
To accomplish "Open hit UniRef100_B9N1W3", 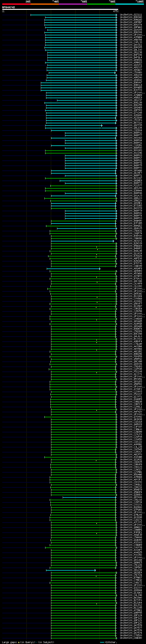I will click(x=131, y=20).
